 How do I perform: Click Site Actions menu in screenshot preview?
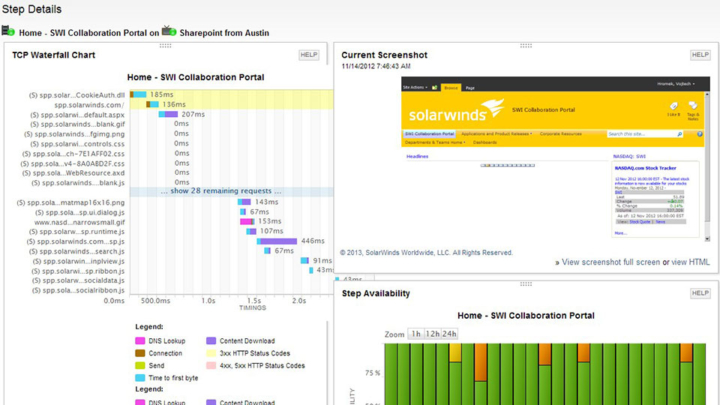click(415, 87)
